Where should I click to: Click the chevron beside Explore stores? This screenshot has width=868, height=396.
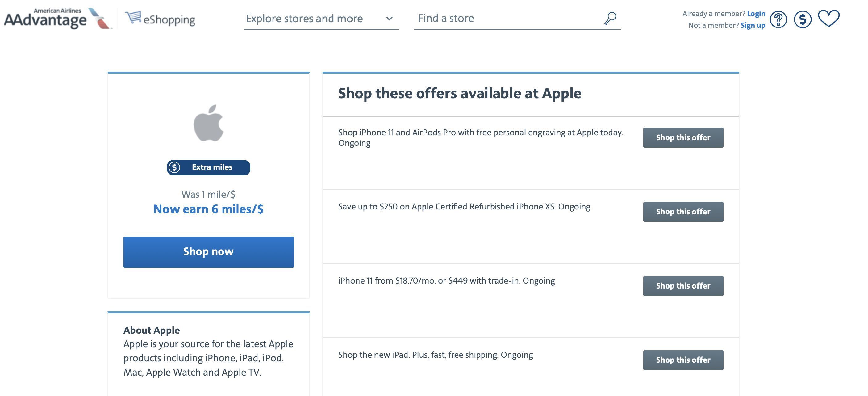[389, 19]
